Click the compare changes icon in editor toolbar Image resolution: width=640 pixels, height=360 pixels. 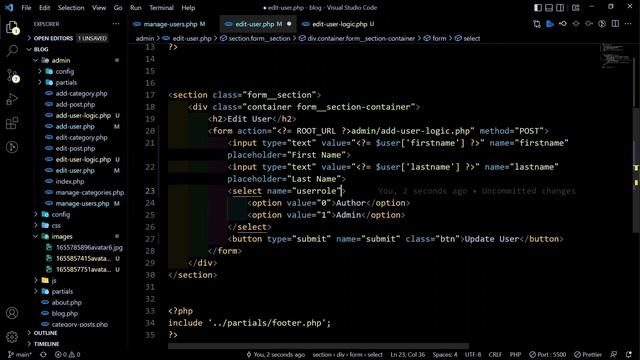pyautogui.click(x=537, y=24)
